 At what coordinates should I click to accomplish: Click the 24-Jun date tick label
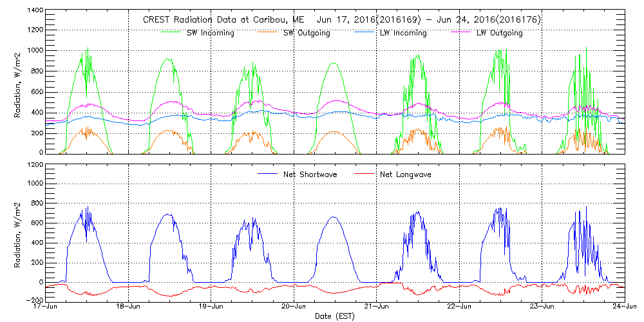[623, 307]
